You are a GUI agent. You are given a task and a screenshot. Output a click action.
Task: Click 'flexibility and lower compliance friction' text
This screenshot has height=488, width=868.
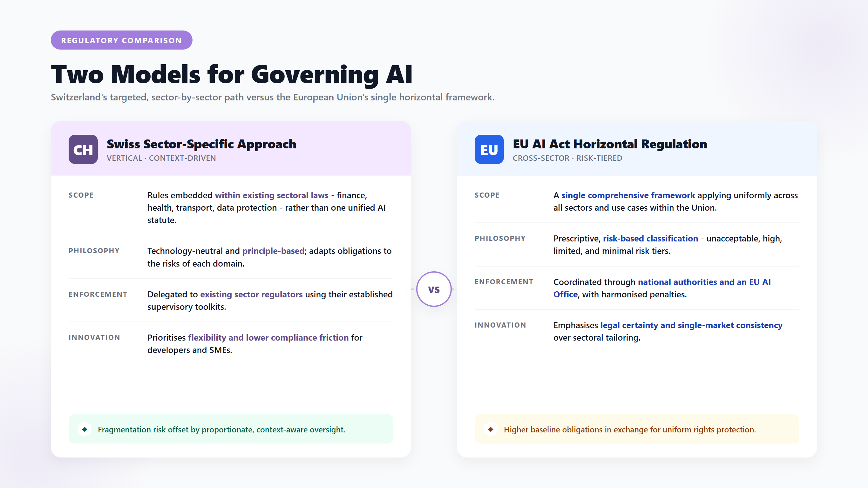click(x=268, y=338)
